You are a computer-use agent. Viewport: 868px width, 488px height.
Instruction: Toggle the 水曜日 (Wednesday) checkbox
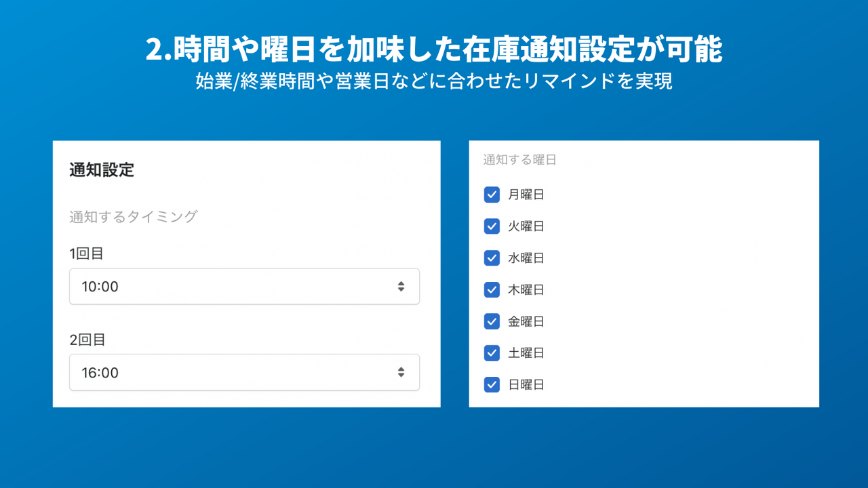[x=492, y=258]
